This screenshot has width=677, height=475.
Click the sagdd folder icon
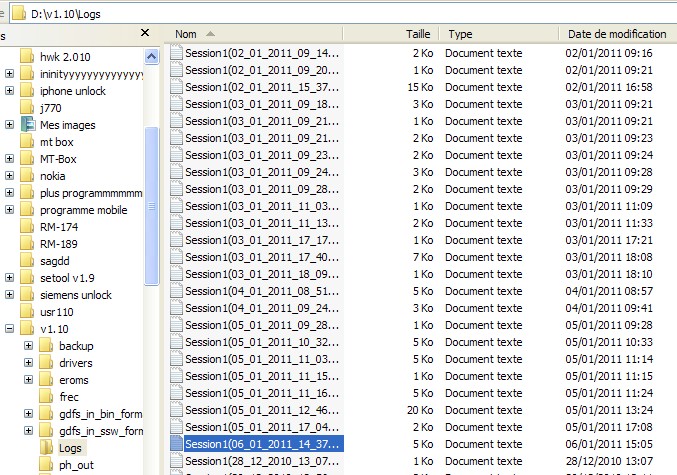[x=27, y=261]
